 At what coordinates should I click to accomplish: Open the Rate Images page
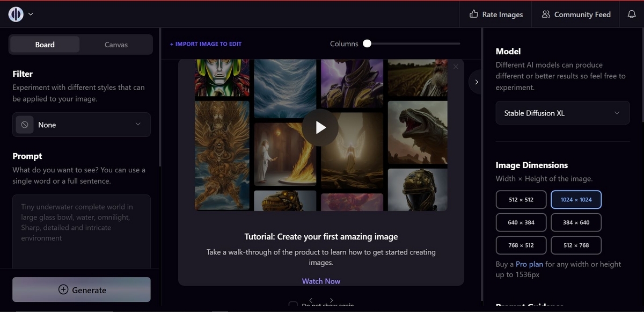[x=496, y=14]
